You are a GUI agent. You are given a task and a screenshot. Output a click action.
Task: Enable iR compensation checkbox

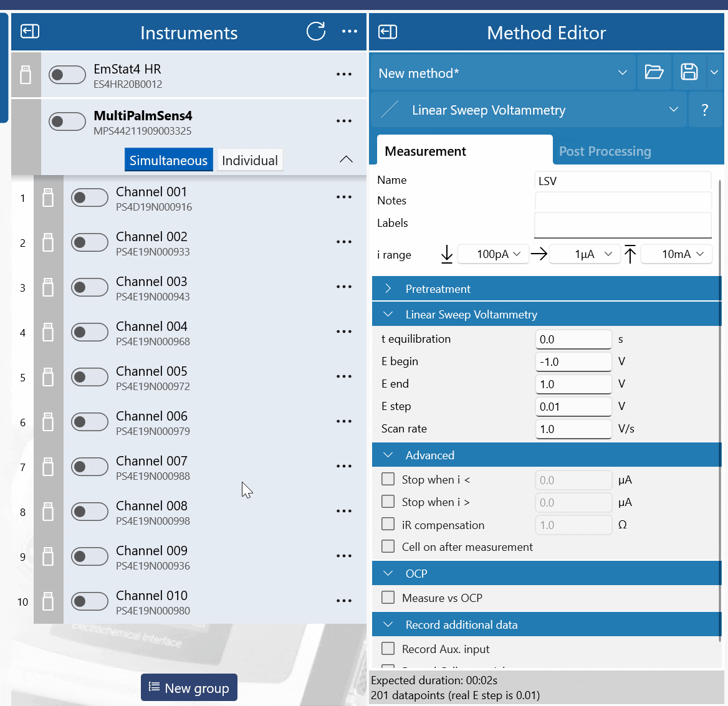pos(388,524)
